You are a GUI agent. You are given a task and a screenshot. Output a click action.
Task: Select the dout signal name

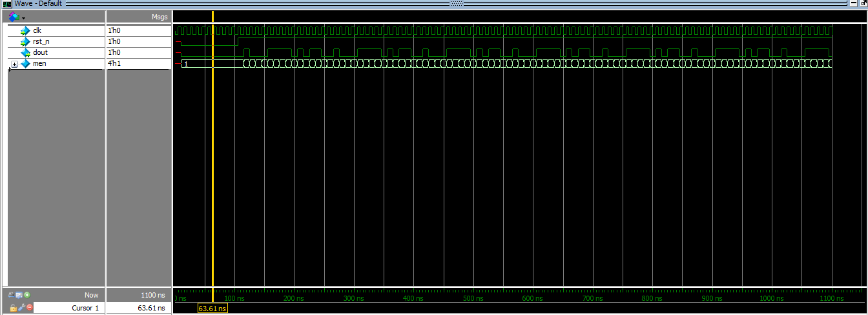(x=40, y=52)
